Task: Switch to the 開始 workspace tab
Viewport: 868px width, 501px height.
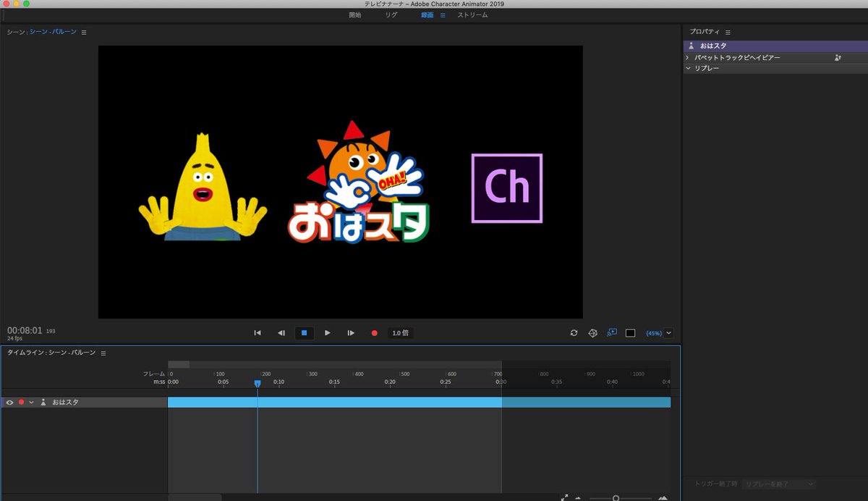Action: (354, 14)
